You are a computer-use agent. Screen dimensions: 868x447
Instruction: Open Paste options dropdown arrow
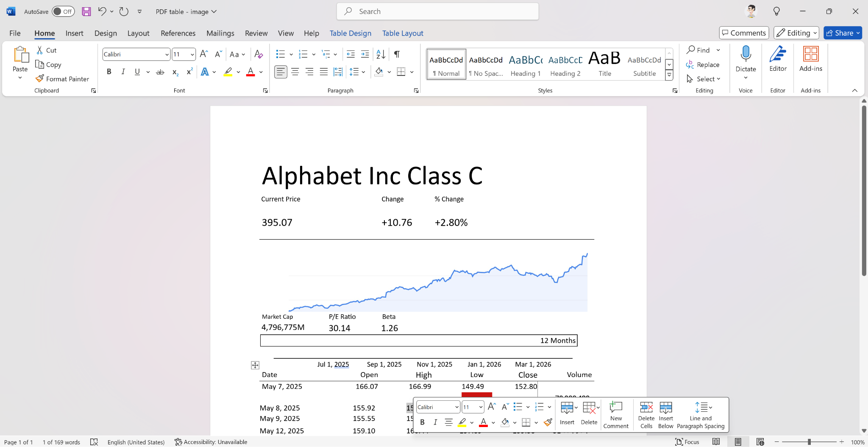[20, 78]
